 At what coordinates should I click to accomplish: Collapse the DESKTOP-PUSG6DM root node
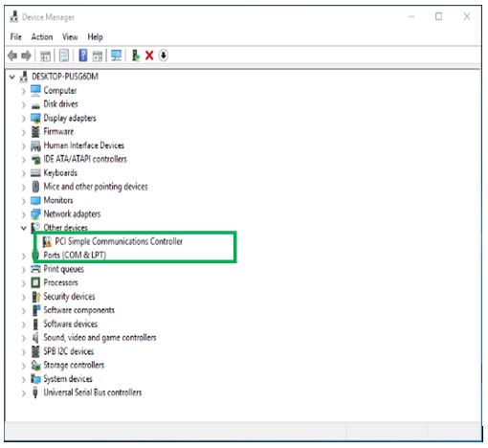(12, 77)
